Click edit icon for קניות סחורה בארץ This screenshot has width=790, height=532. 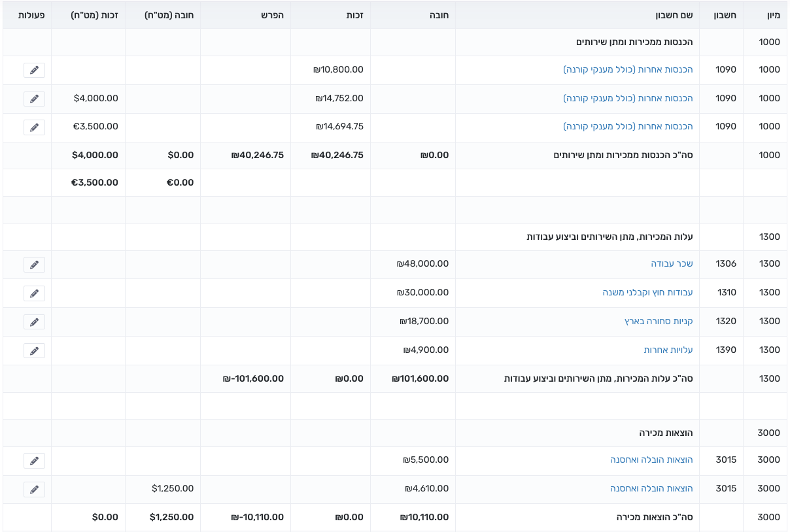click(34, 322)
